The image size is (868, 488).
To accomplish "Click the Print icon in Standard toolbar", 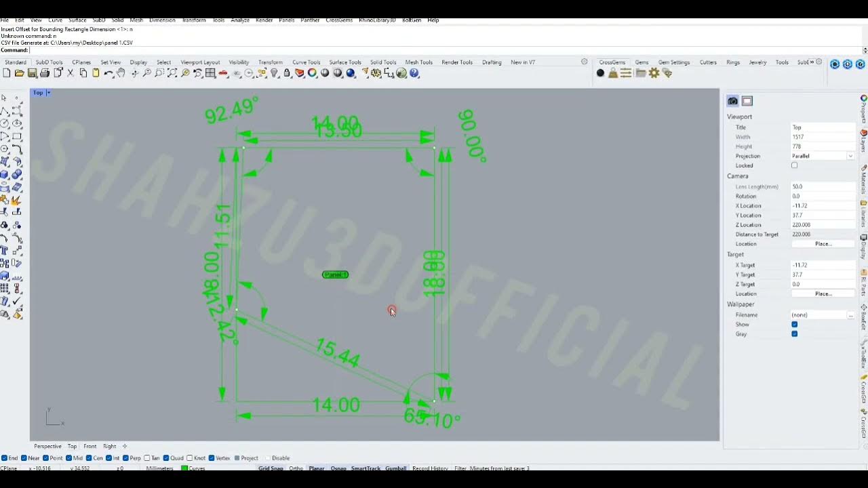I will [45, 73].
